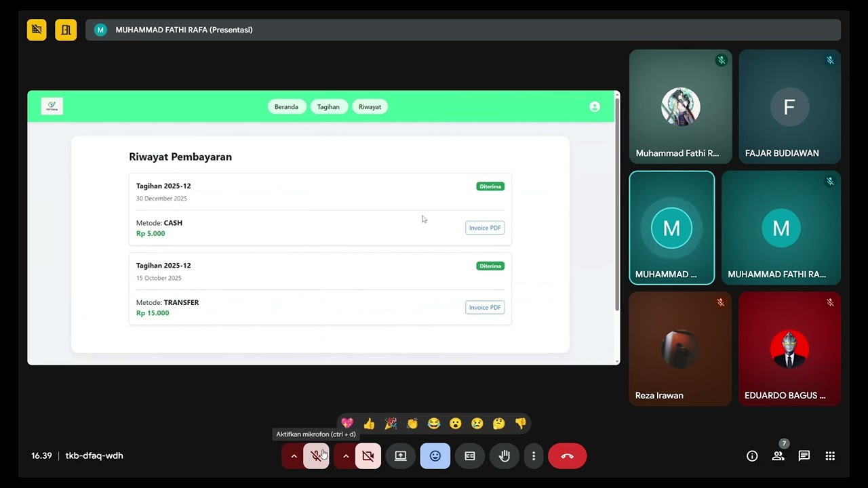
Task: Turn on the camera
Action: [368, 456]
